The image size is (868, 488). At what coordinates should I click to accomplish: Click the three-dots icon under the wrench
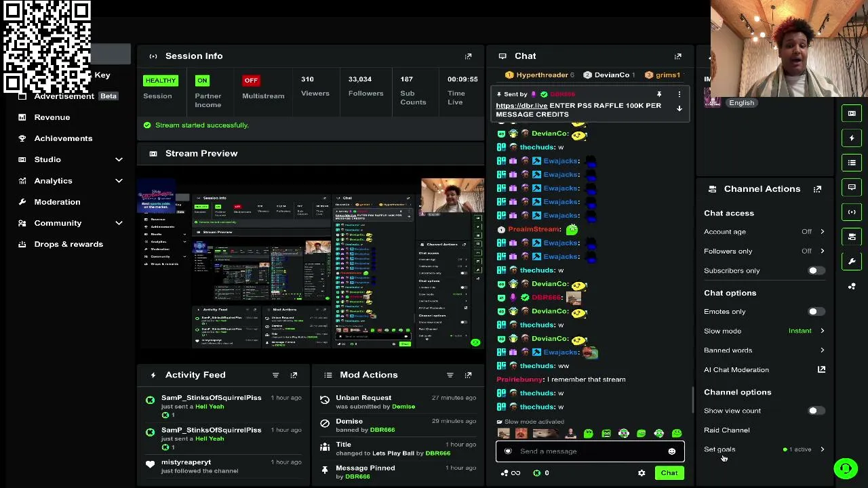pyautogui.click(x=852, y=286)
